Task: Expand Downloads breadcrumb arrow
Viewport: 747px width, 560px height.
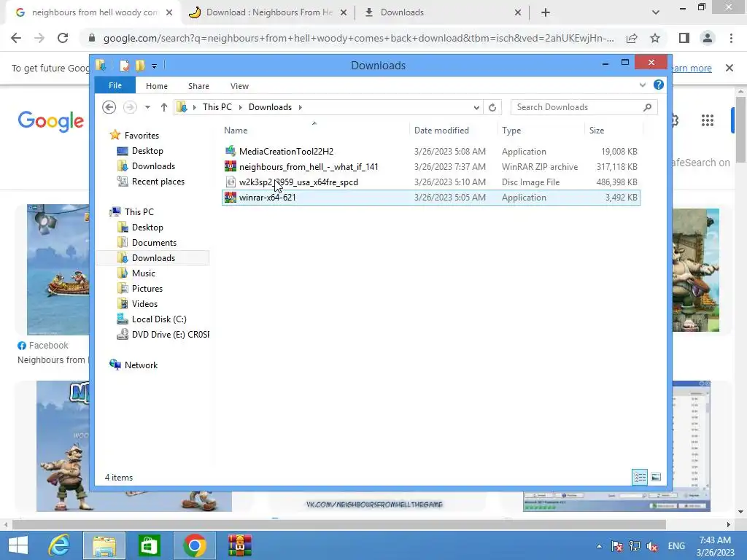Action: pyautogui.click(x=300, y=107)
